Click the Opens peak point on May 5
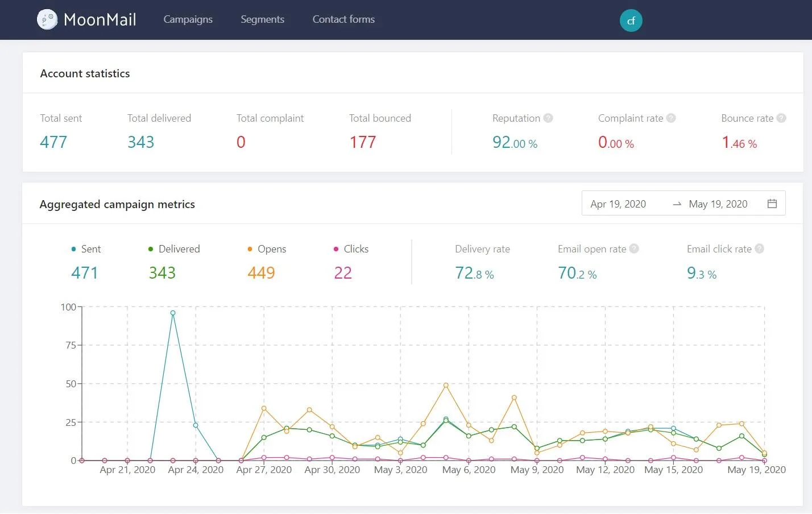 446,385
